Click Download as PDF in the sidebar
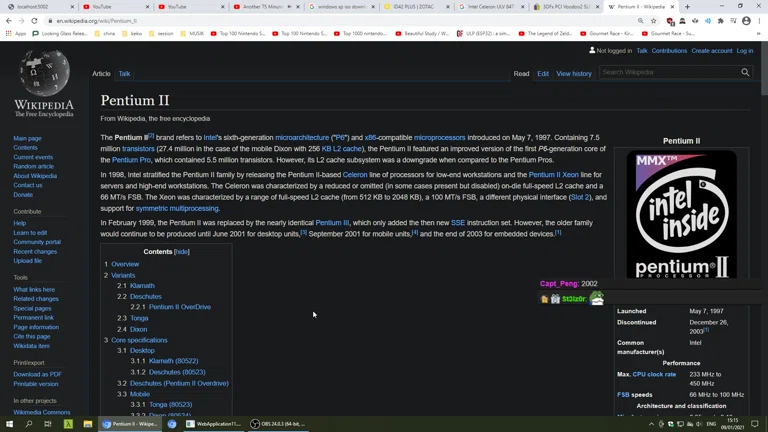The image size is (768, 432). click(x=37, y=375)
